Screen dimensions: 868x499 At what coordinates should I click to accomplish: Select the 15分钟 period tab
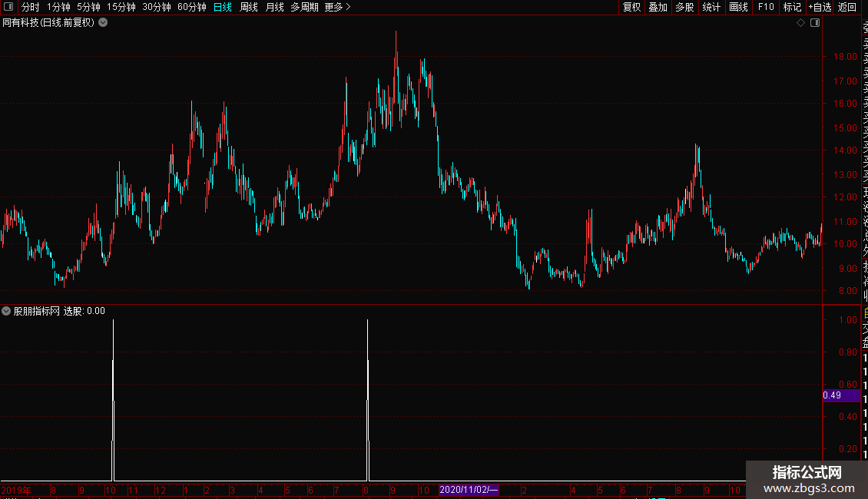121,7
